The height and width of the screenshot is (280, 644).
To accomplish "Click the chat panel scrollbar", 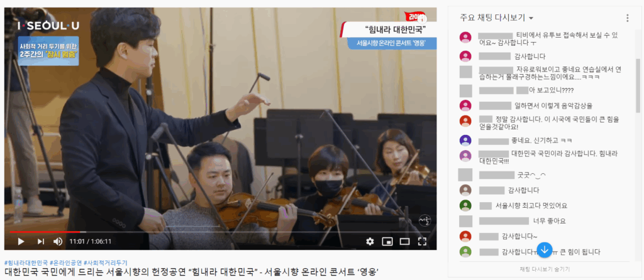I will pyautogui.click(x=638, y=85).
